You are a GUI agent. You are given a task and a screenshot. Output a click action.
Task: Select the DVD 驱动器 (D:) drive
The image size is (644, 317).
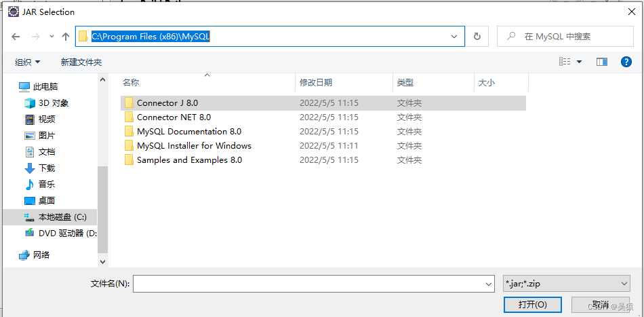60,233
